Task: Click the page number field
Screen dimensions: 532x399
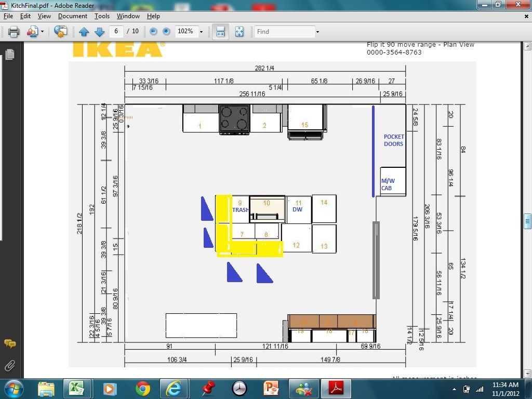Action: [x=116, y=32]
